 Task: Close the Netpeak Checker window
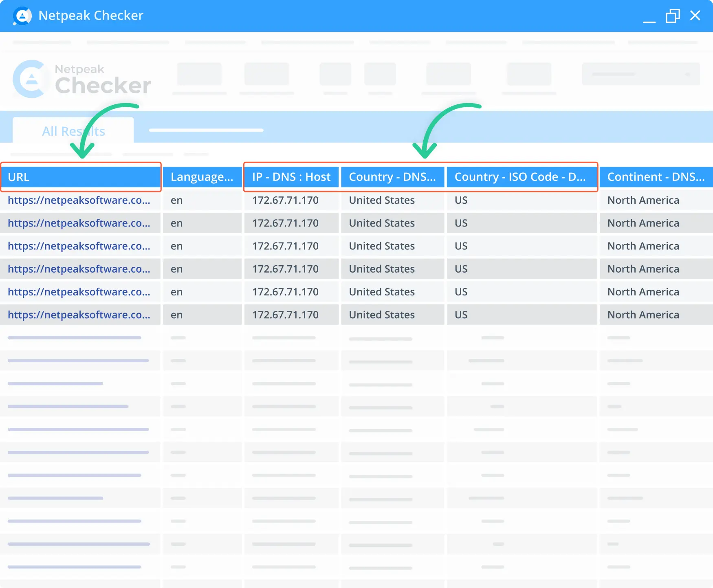click(x=695, y=15)
